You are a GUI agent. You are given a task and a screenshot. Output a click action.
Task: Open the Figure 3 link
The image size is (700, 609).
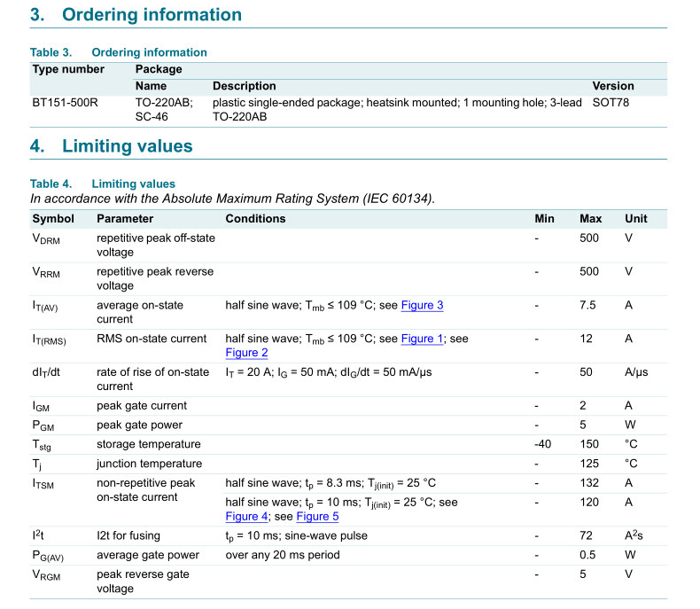422,306
